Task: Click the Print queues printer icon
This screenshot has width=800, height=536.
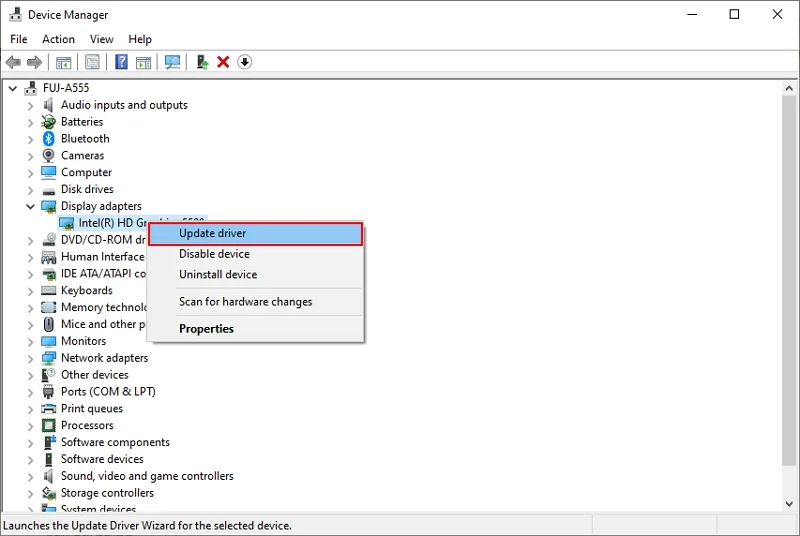Action: coord(48,409)
